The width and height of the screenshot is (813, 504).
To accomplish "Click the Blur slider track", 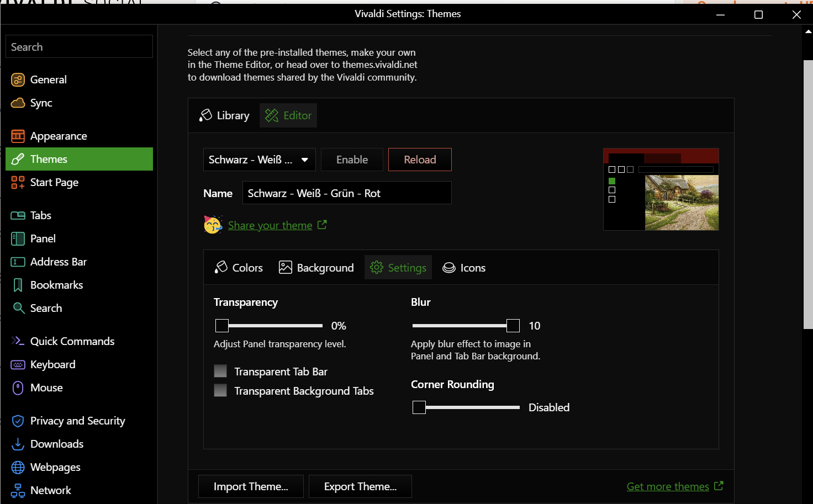I will pyautogui.click(x=466, y=326).
